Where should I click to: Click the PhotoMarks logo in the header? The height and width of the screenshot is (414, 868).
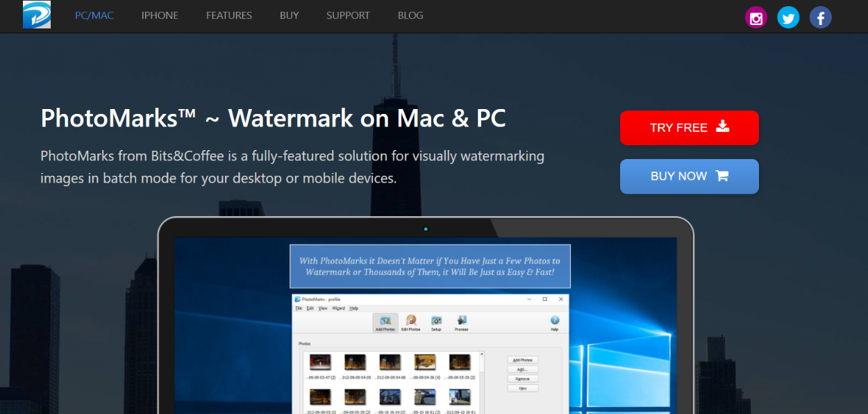(36, 15)
